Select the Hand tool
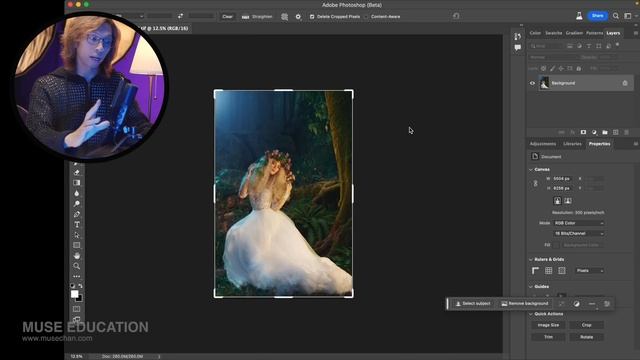The image size is (640, 360). (x=77, y=256)
